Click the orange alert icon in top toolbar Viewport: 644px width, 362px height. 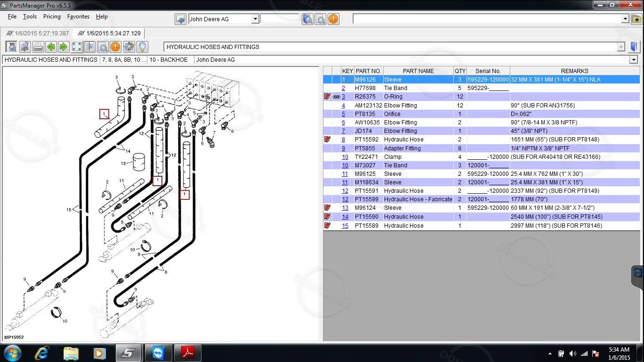333,19
